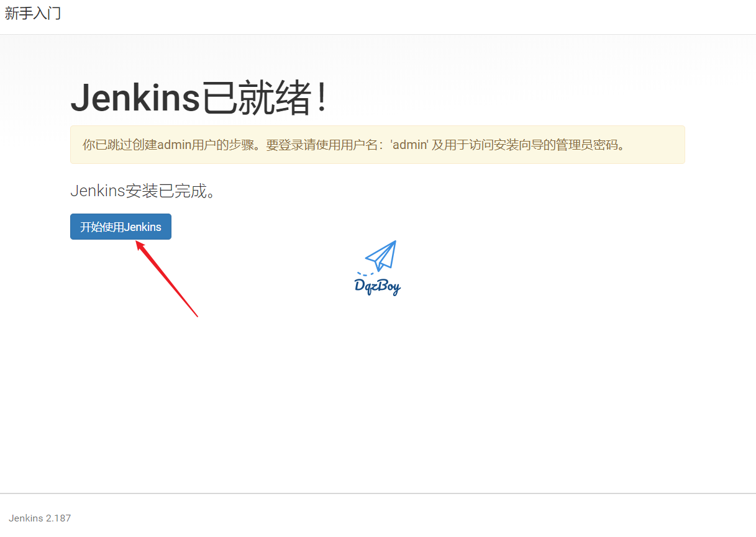756x537 pixels.
Task: Open the Jenkins 2.187 footer text
Action: tap(40, 518)
